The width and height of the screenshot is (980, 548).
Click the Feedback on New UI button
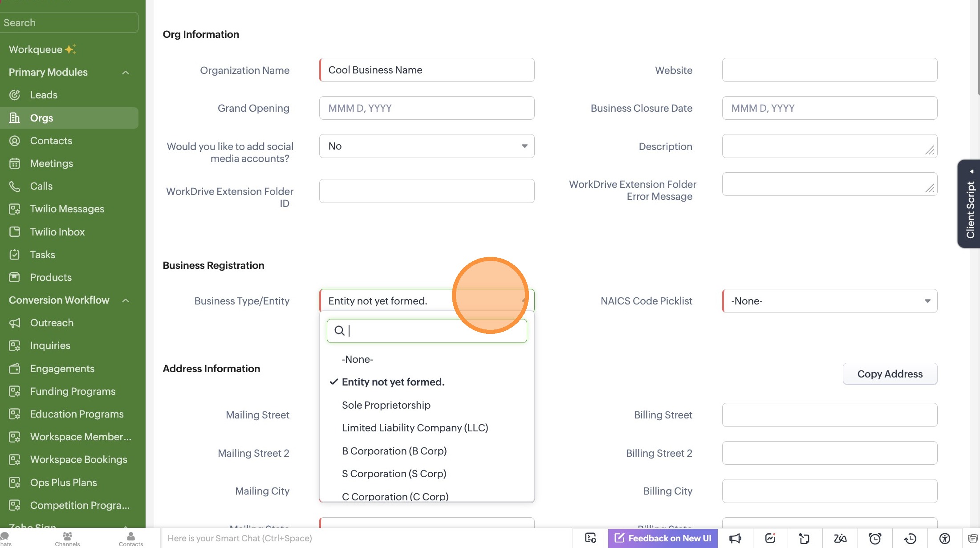(x=663, y=538)
